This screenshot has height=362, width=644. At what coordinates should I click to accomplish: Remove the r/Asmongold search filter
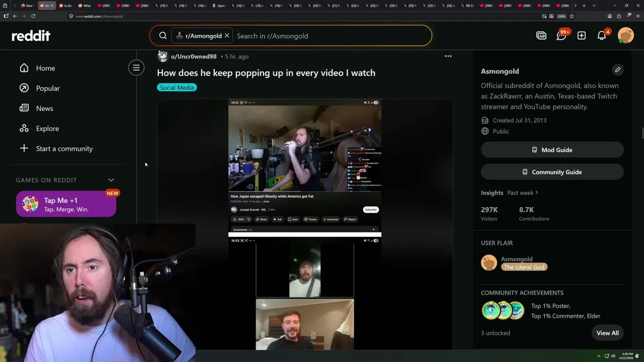coord(227,36)
